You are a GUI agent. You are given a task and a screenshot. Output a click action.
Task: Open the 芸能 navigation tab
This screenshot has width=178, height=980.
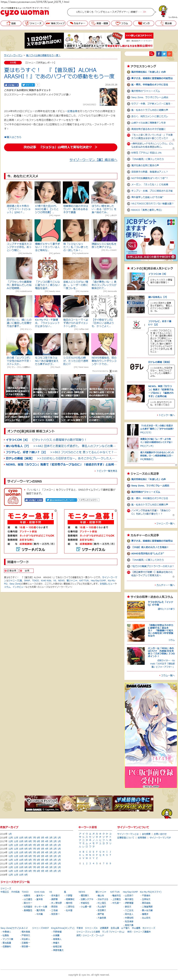(11, 23)
